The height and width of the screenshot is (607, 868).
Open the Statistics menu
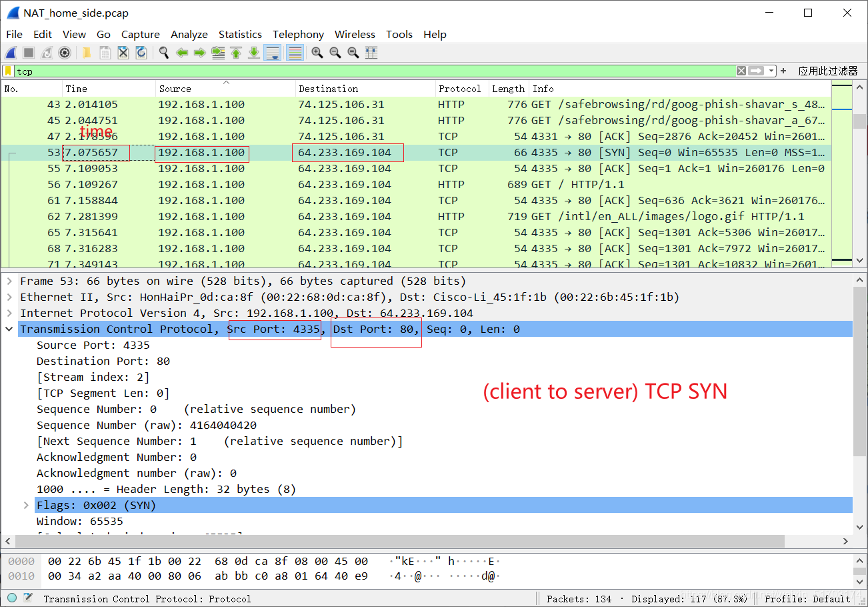click(x=240, y=34)
